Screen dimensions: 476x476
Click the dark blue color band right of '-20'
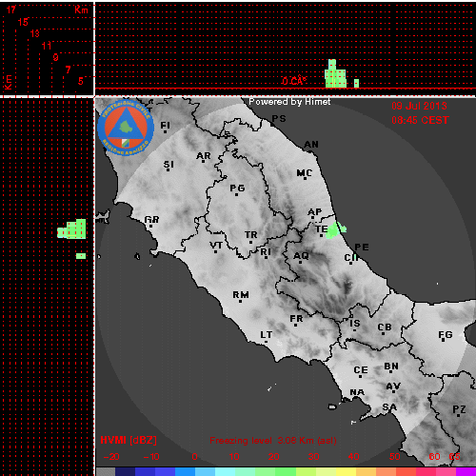(125, 471)
